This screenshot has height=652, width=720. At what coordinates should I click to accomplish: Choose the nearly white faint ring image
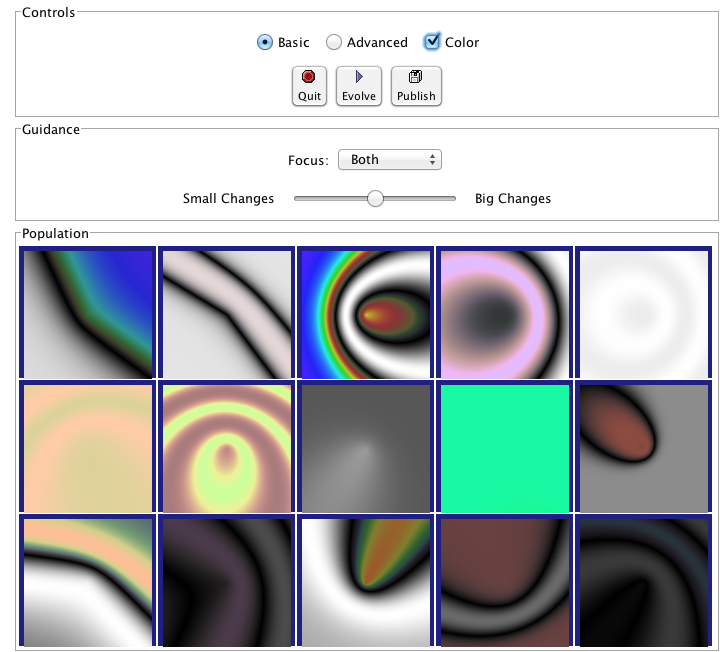[x=644, y=314]
